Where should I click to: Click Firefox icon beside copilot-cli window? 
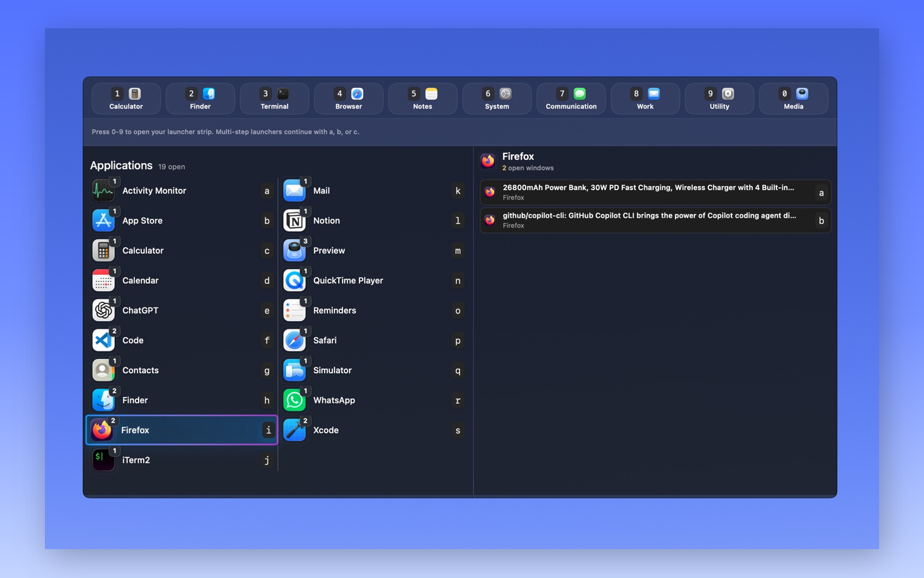click(490, 220)
